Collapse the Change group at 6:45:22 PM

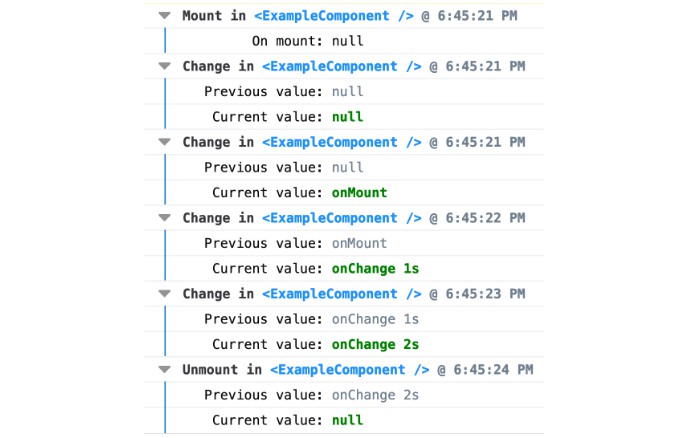pyautogui.click(x=165, y=218)
